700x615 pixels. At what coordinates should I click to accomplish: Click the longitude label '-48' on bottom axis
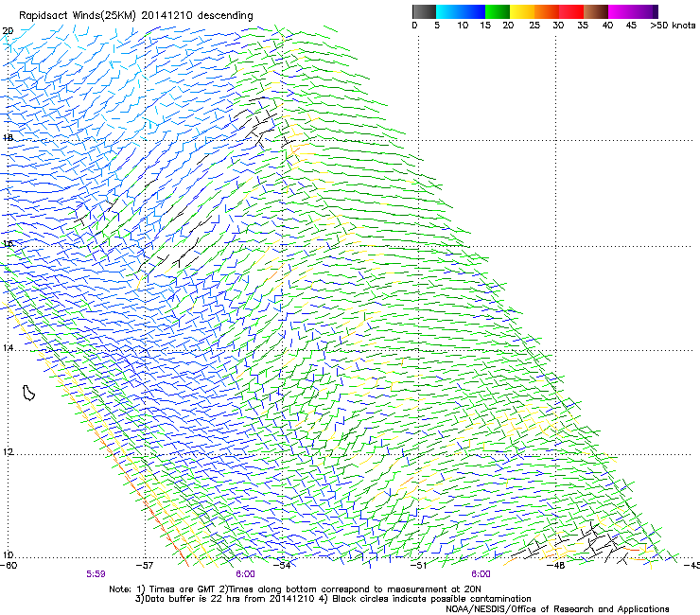pos(555,566)
